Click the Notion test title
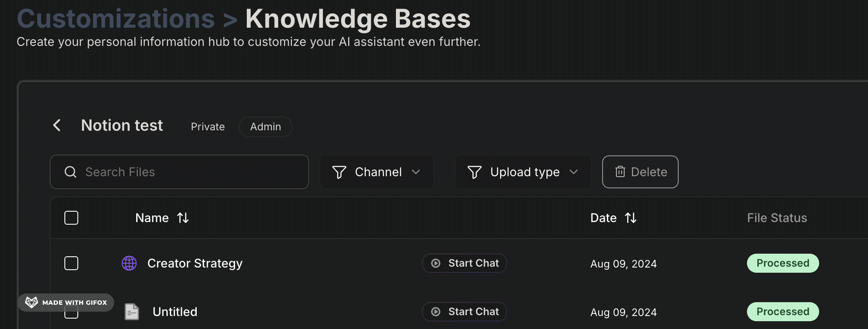 (x=122, y=126)
